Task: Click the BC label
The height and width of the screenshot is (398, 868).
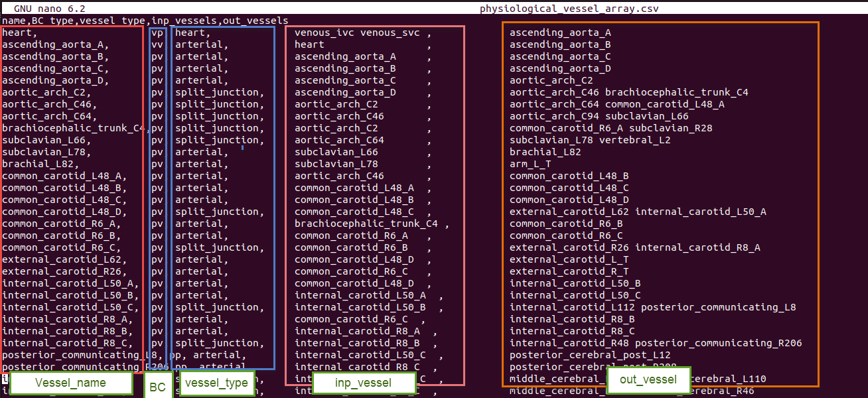Action: [x=158, y=386]
